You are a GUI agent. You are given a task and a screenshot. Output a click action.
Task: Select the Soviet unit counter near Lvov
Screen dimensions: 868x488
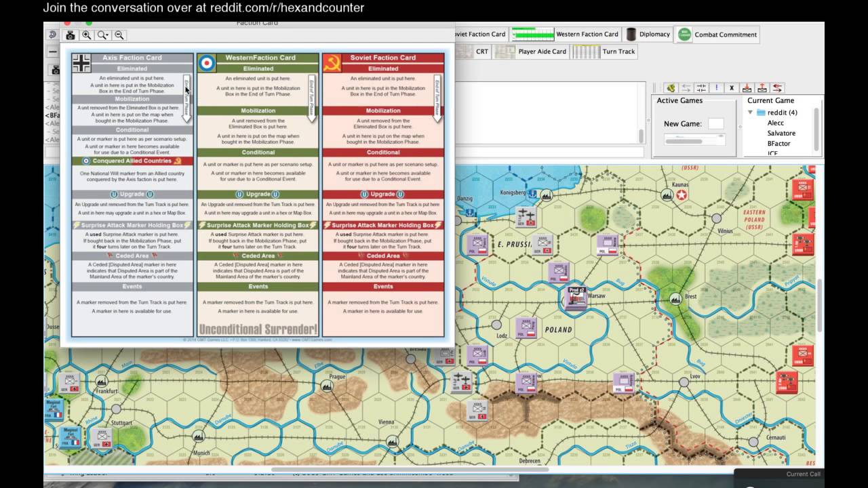point(786,382)
